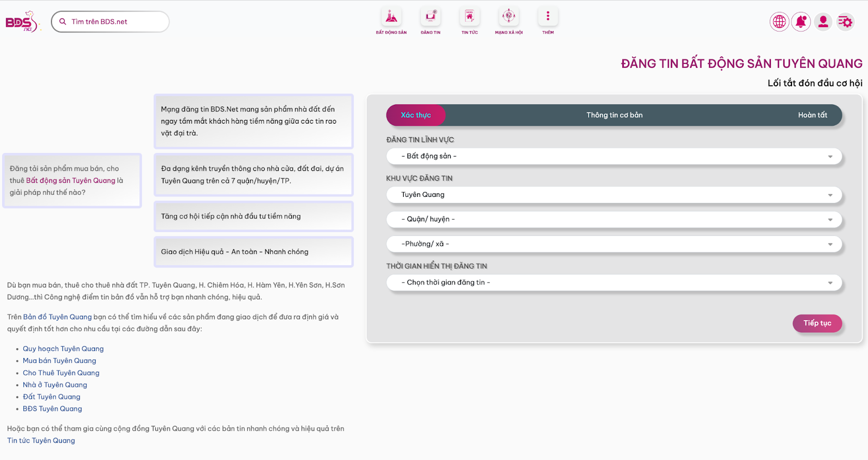Screen dimensions: 868x460
Task: Open the Mua bán Tuyên Quang link
Action: (59, 361)
